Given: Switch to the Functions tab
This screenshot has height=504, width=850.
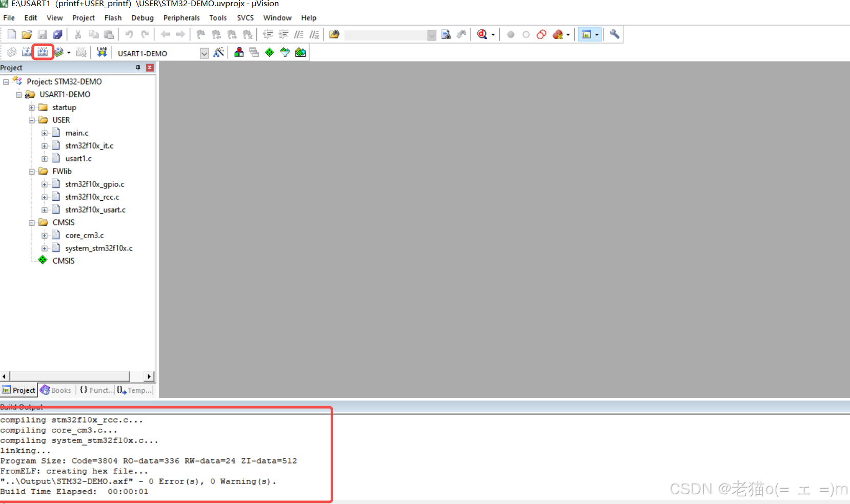Looking at the screenshot, I should [x=96, y=390].
